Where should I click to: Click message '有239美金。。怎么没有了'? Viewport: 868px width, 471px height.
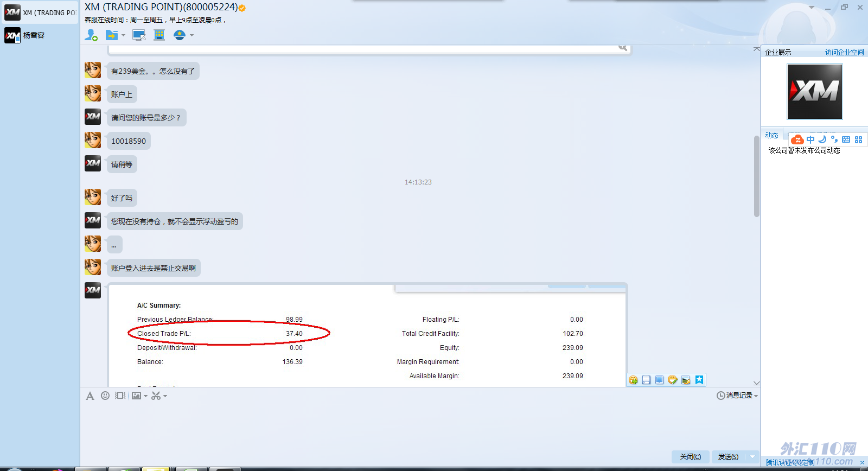click(x=153, y=71)
